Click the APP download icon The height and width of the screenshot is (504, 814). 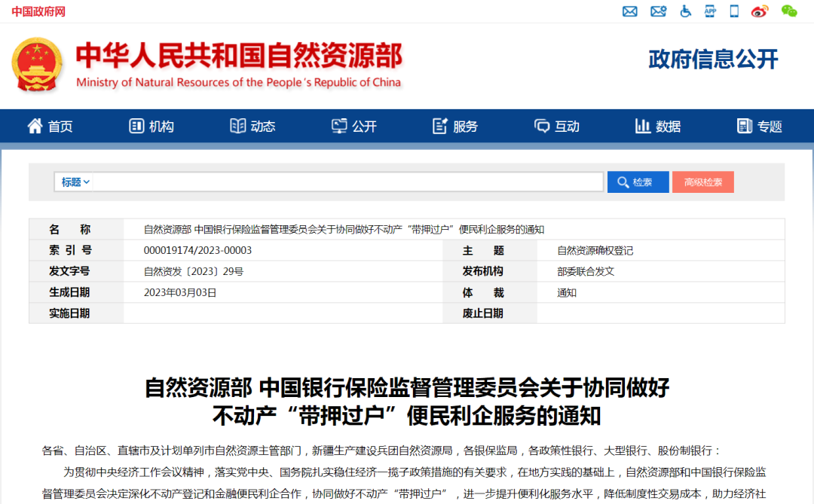point(710,11)
